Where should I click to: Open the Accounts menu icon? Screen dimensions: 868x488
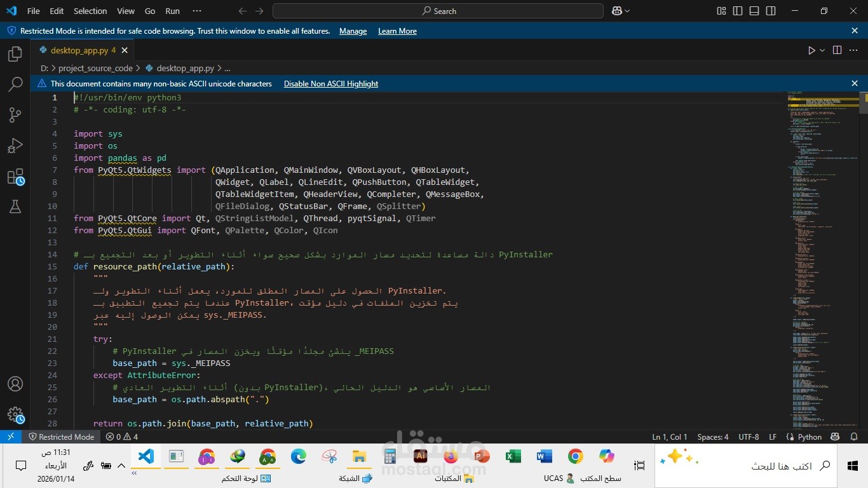(x=15, y=384)
